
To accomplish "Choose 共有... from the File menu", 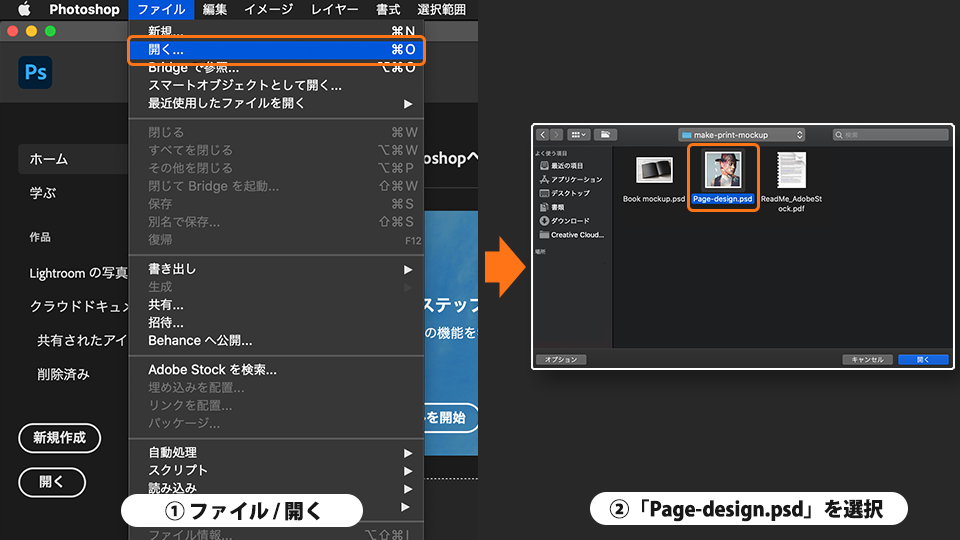I will pos(277,305).
